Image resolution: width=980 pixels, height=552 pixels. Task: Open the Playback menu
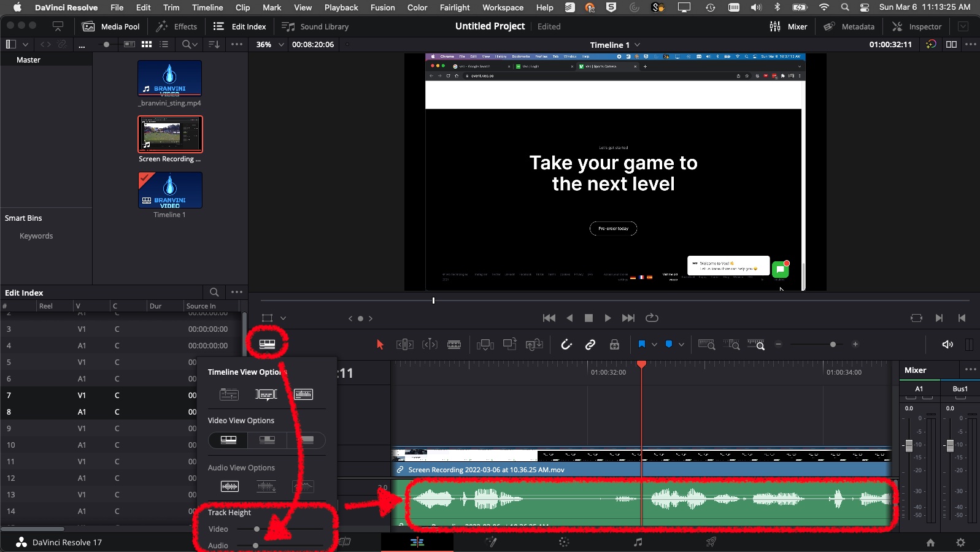(341, 7)
